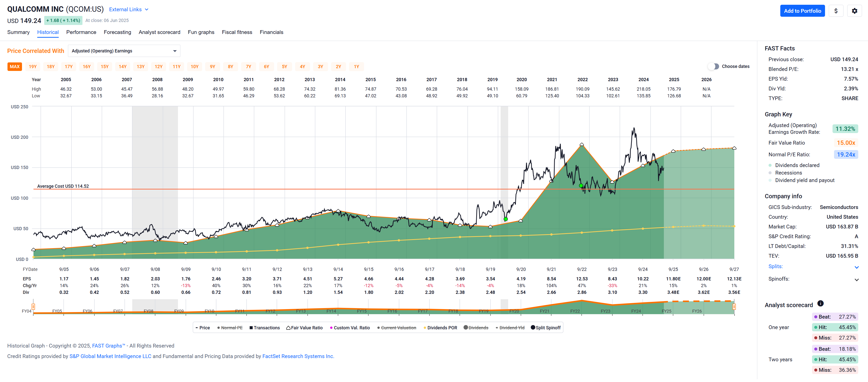Toggle Fair Value Ratio triangle legend
The height and width of the screenshot is (382, 868).
pyautogui.click(x=288, y=328)
